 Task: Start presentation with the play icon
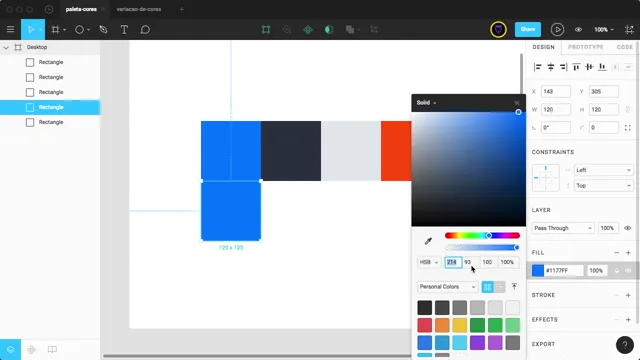pos(557,29)
